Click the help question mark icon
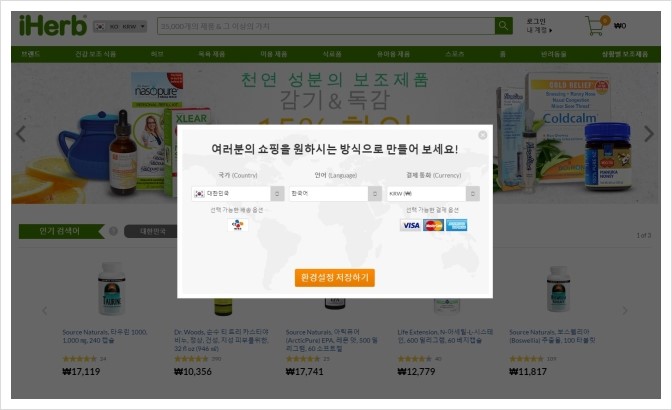 tap(113, 231)
